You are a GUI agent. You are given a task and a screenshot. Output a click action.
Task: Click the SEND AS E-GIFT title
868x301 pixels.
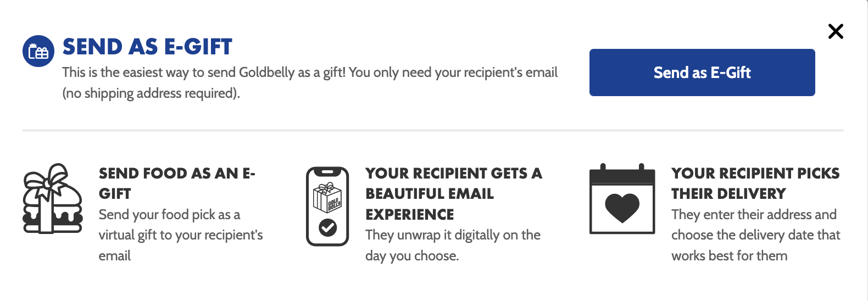(147, 47)
